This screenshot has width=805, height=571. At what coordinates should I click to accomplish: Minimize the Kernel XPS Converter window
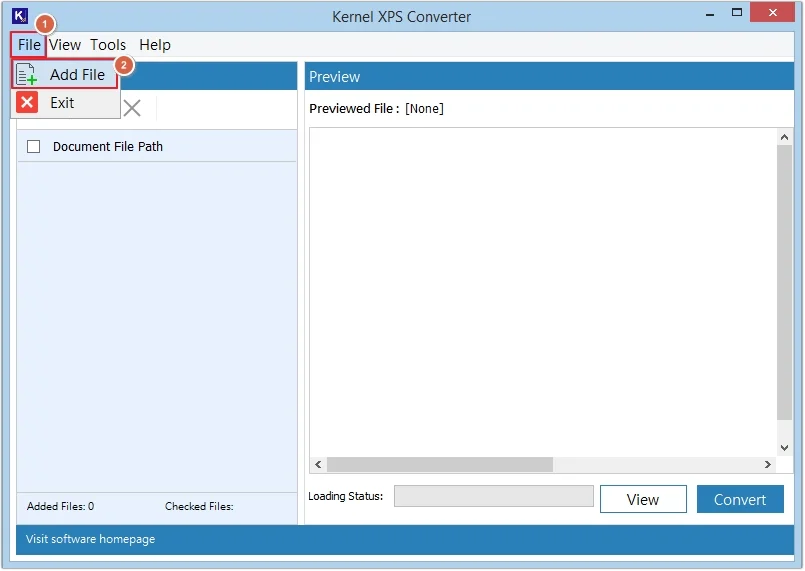pyautogui.click(x=710, y=14)
